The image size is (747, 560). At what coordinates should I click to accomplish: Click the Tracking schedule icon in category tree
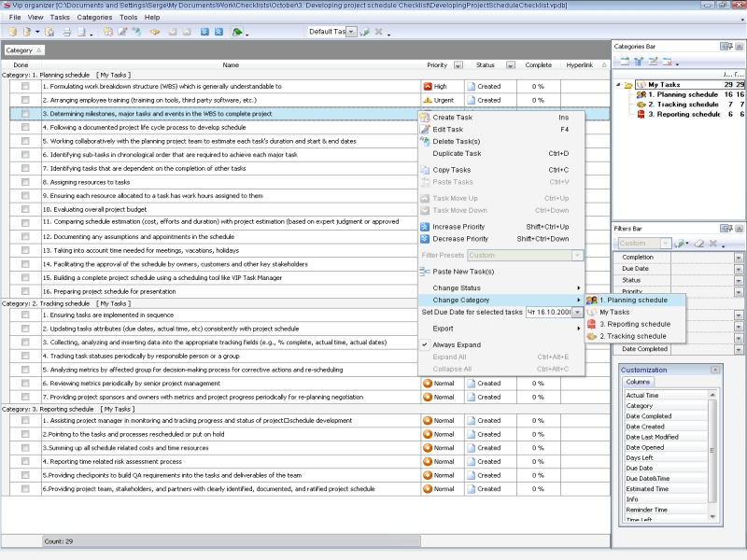[641, 105]
